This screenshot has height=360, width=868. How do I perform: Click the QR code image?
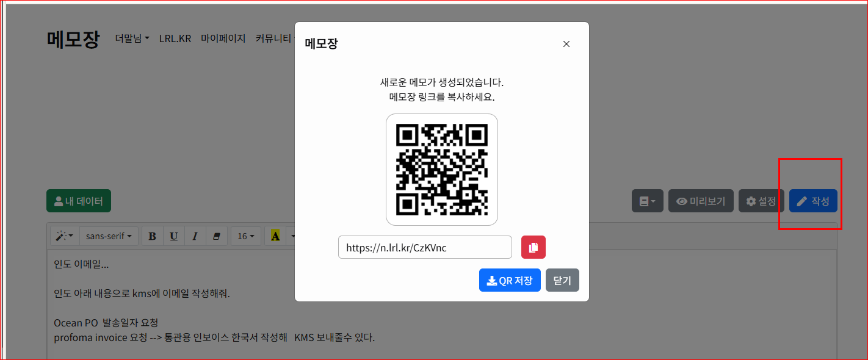pyautogui.click(x=442, y=170)
